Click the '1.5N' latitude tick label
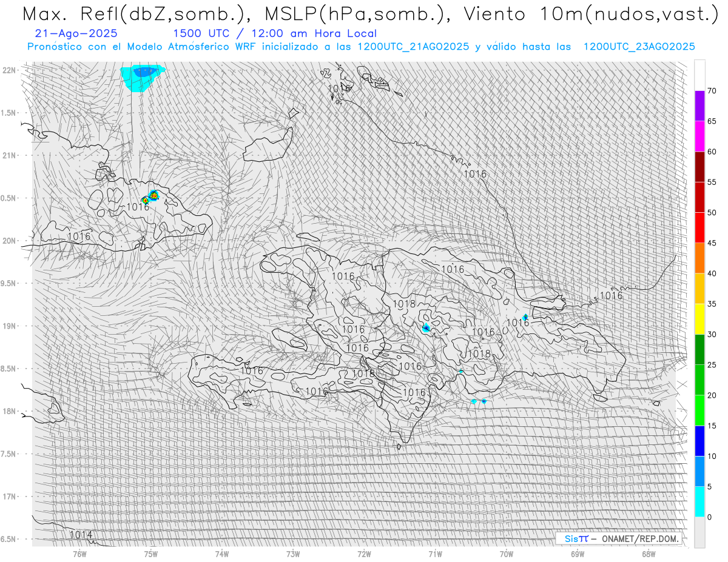728x562 pixels. click(x=8, y=113)
